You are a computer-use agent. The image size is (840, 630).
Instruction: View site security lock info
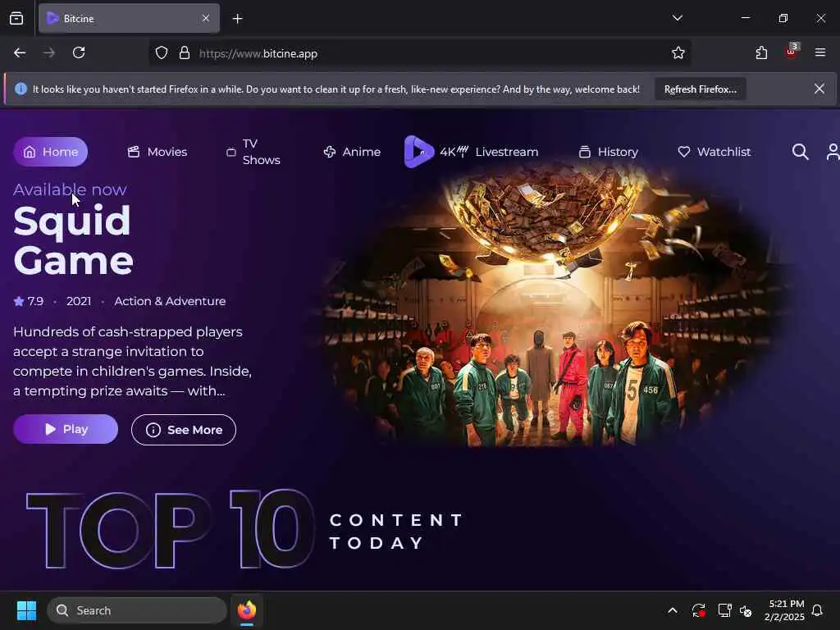(185, 53)
